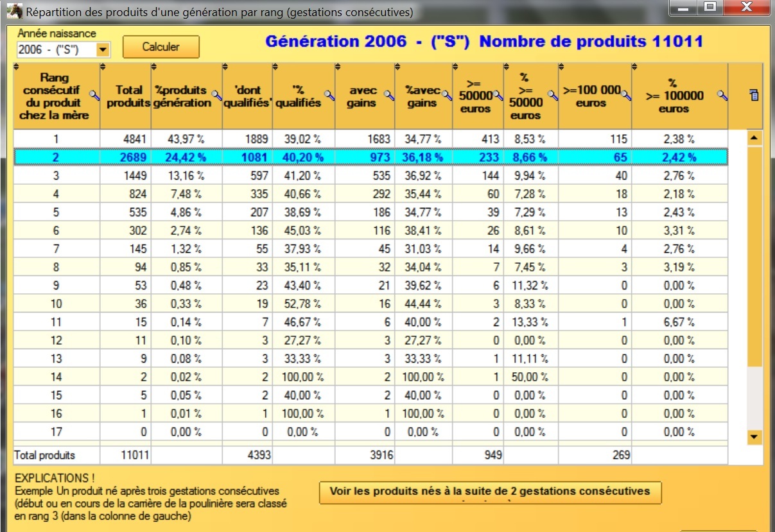Click sort arrows above %produits génération header

[x=154, y=66]
